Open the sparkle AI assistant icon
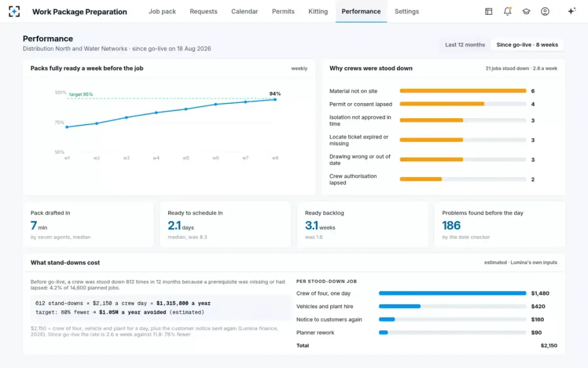588x368 pixels. (571, 11)
